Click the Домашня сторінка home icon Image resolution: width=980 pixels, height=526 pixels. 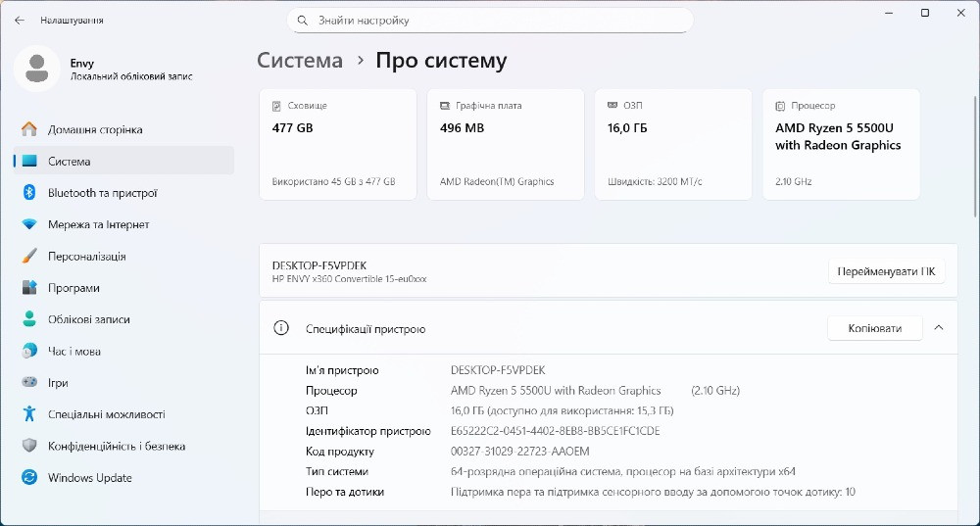(29, 129)
